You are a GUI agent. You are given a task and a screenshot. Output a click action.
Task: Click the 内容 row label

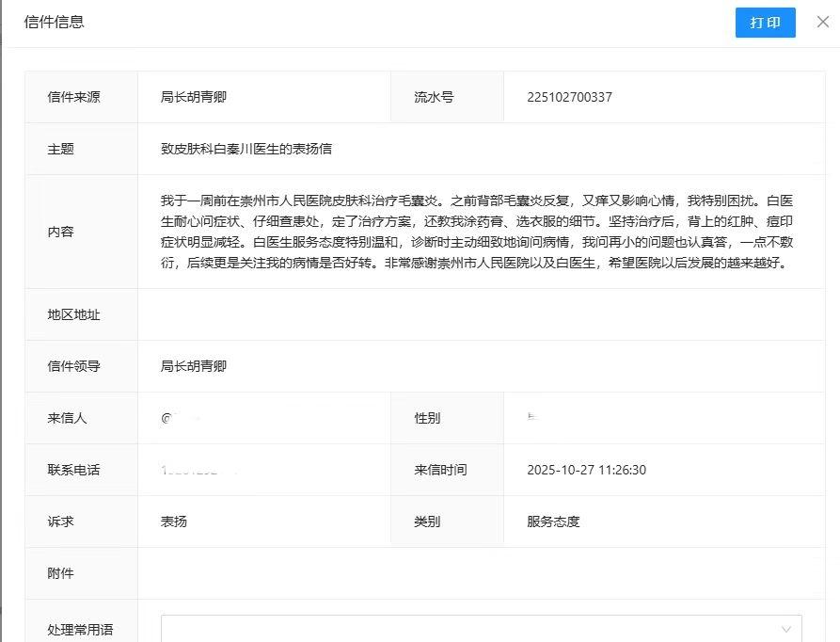(61, 232)
